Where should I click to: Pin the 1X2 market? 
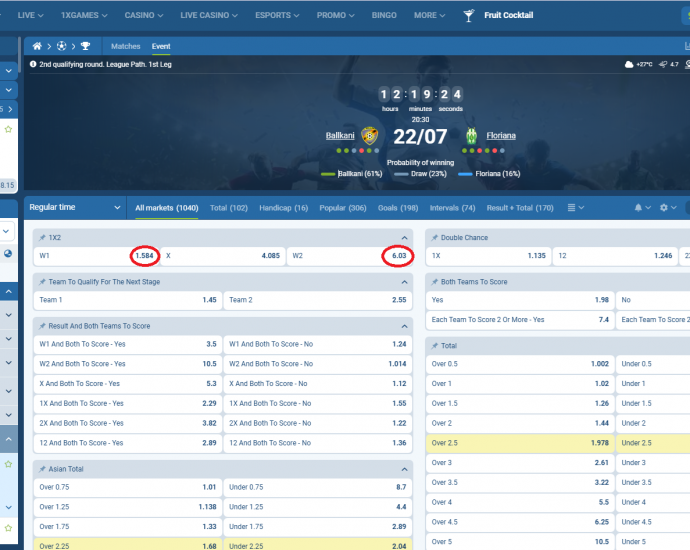(42, 238)
